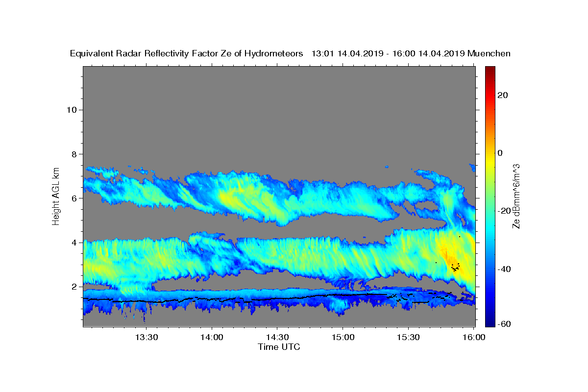Click the station name 'Muenchen' in the title
The image size is (588, 392).
[489, 54]
